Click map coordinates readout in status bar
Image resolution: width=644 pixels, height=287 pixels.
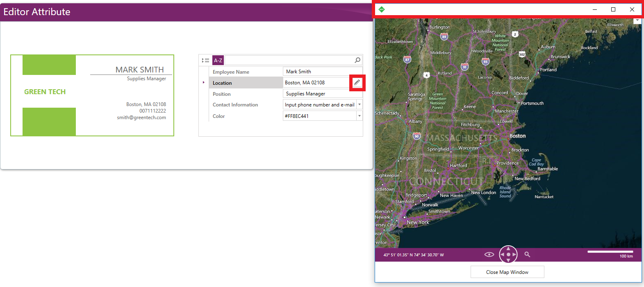[x=414, y=255]
